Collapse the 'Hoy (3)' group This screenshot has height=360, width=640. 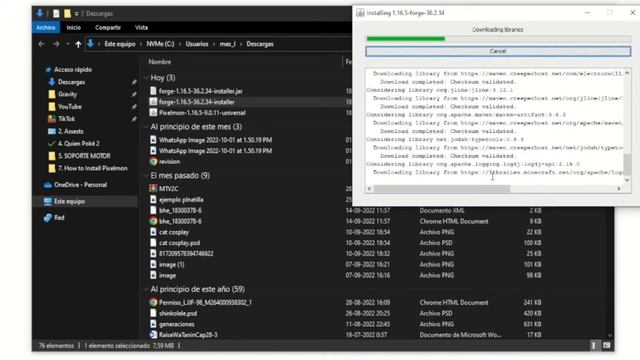(146, 78)
